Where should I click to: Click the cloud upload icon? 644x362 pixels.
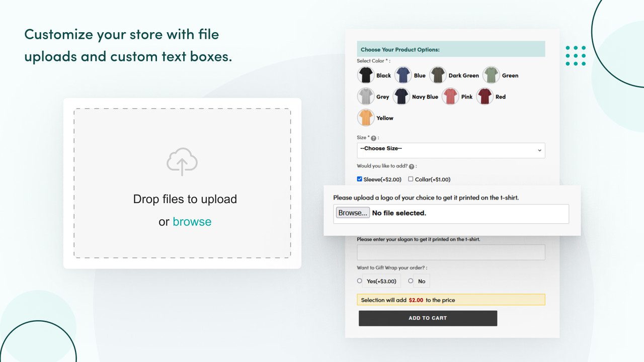(x=182, y=162)
